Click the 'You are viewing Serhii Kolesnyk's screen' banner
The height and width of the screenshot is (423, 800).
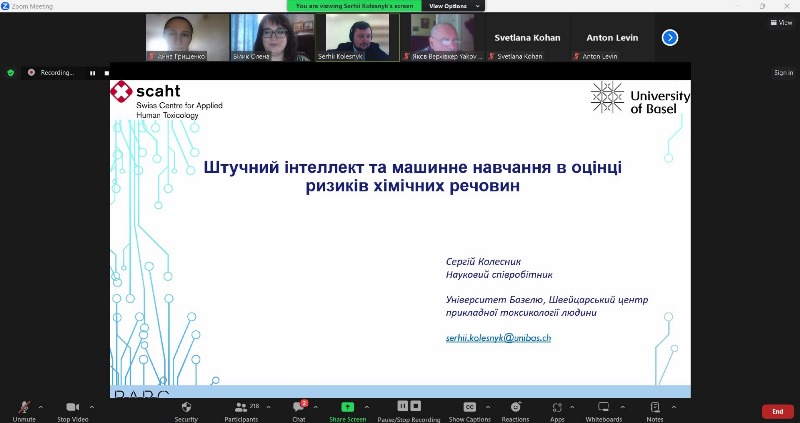tap(355, 6)
